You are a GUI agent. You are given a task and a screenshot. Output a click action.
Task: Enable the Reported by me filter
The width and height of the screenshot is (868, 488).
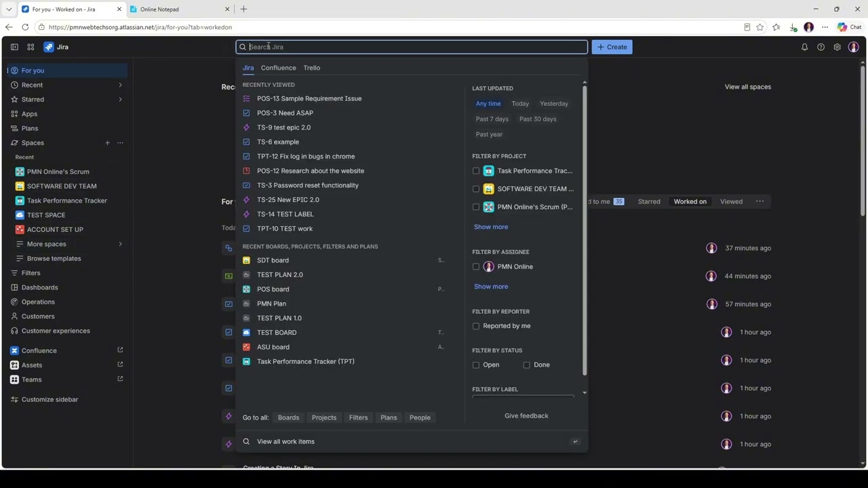(476, 326)
